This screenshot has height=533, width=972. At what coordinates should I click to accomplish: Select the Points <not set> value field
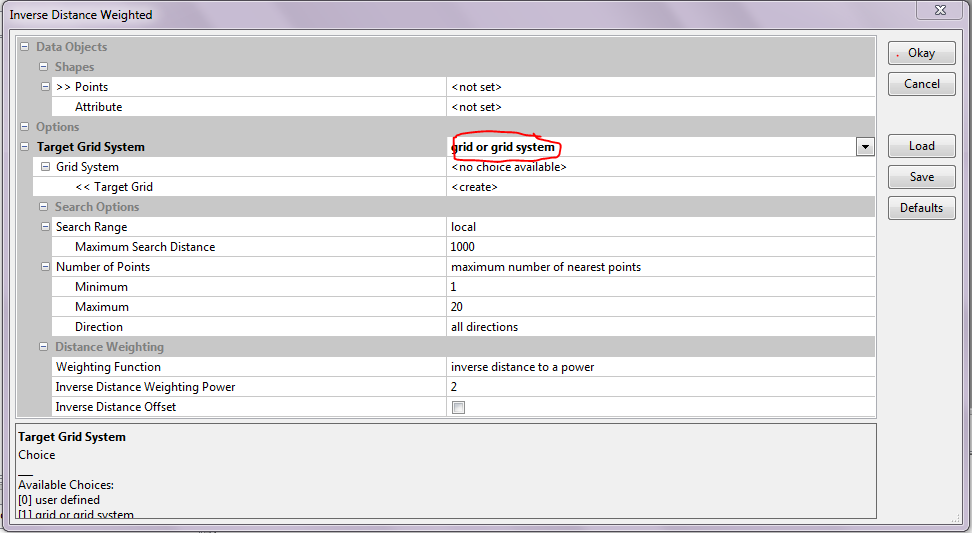660,87
